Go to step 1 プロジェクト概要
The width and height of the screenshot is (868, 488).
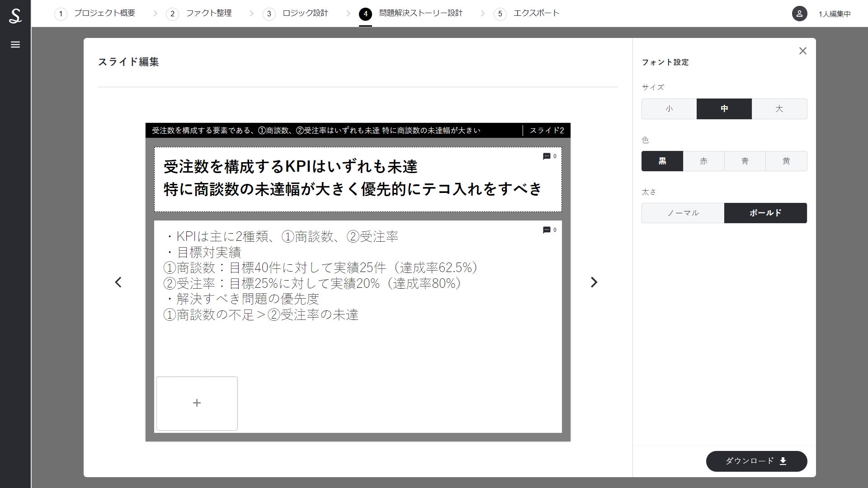click(x=104, y=14)
